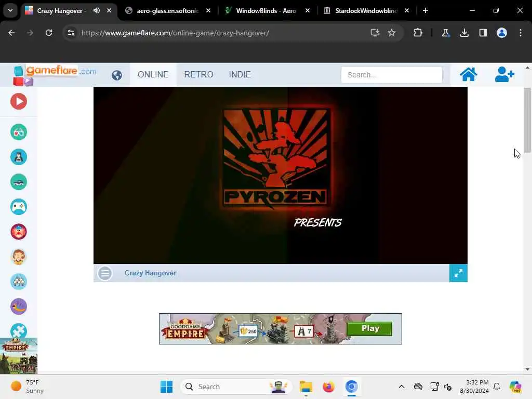The width and height of the screenshot is (532, 399).
Task: Open browser downloads
Action: [x=464, y=33]
